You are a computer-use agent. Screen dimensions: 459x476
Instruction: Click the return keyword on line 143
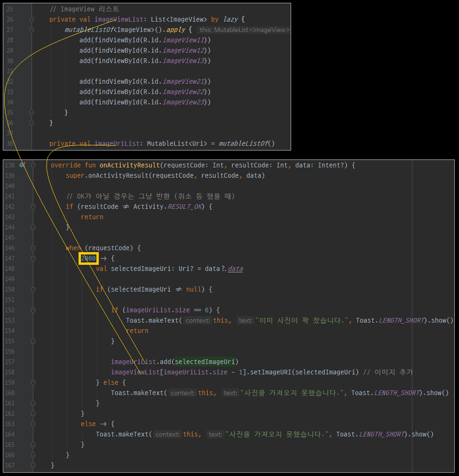tap(92, 217)
